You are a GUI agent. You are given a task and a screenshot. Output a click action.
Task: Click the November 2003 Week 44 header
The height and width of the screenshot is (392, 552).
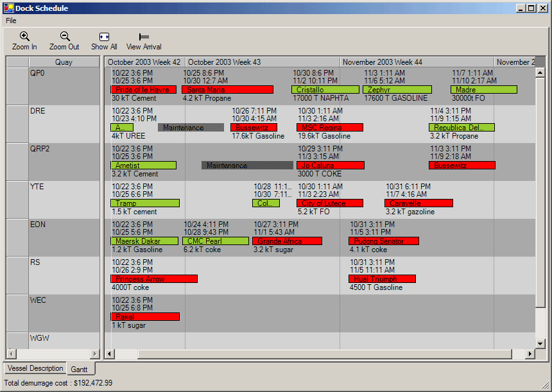point(417,62)
